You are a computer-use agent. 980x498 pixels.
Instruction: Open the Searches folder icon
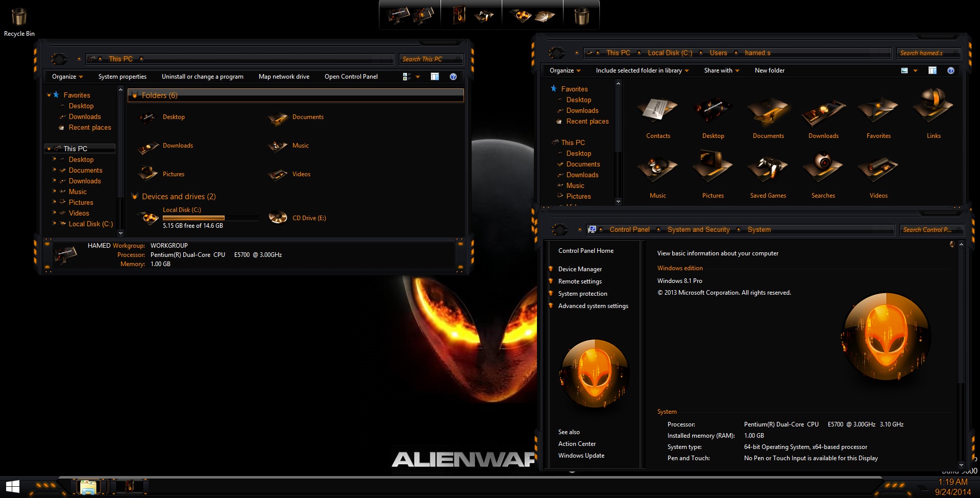click(x=823, y=170)
